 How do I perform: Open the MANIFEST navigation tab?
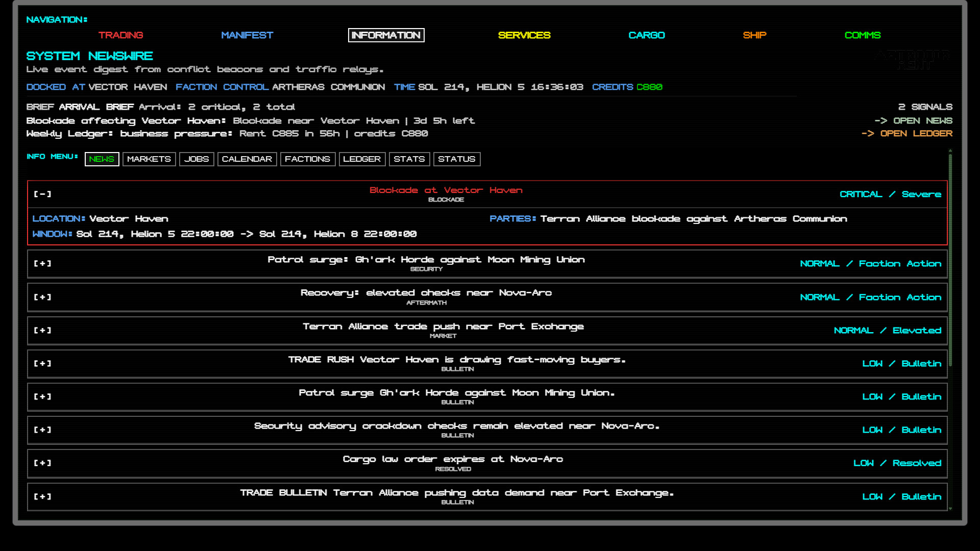[247, 35]
